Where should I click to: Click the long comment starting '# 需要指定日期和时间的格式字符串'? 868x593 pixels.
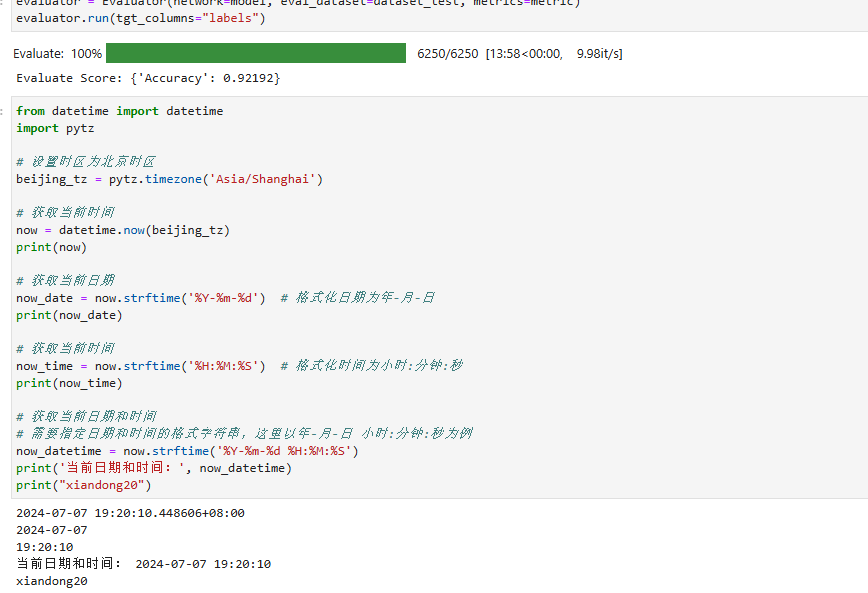[x=244, y=434]
